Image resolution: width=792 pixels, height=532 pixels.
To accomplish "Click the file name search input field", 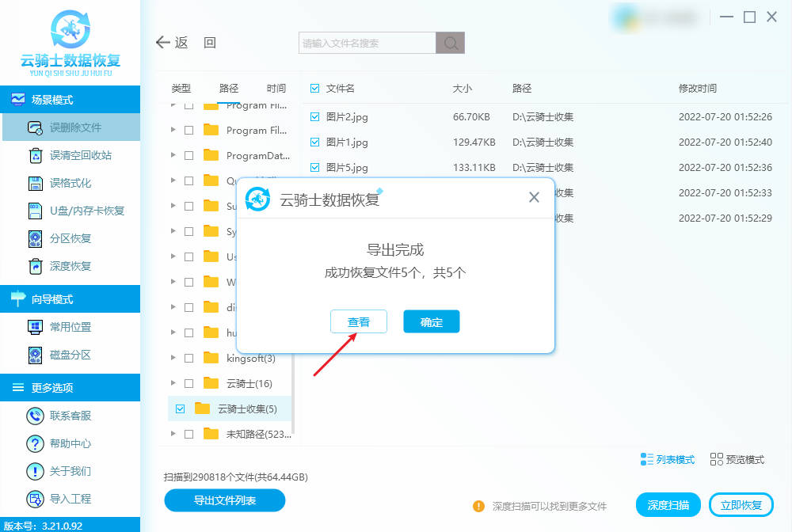I will (x=367, y=43).
